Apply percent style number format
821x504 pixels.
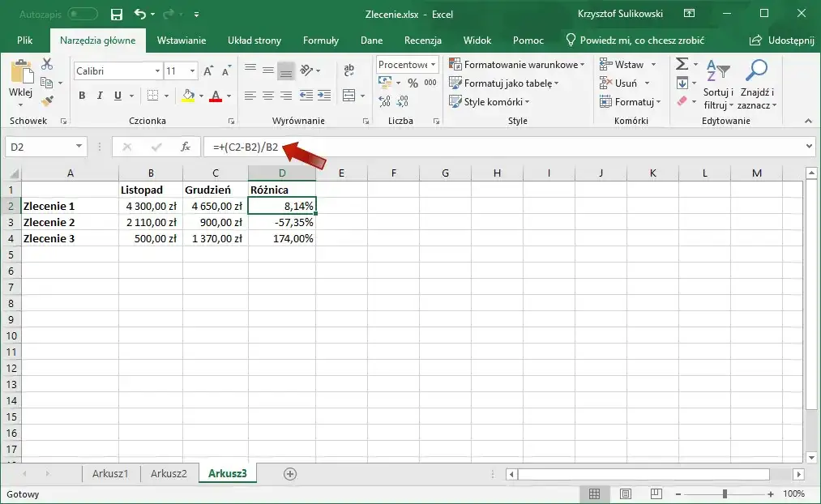pyautogui.click(x=413, y=83)
